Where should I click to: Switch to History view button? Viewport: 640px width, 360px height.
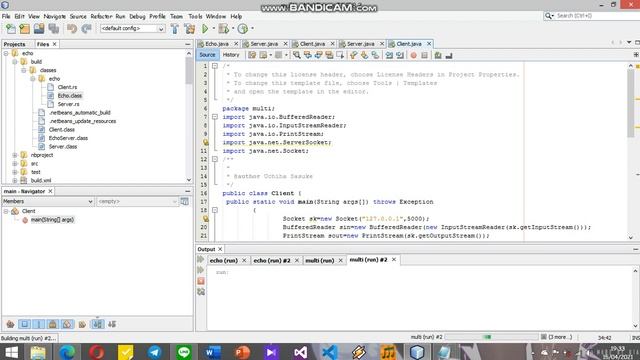pyautogui.click(x=231, y=55)
